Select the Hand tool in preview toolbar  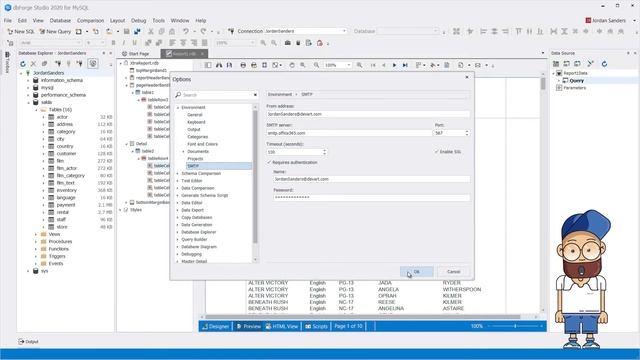(292, 65)
